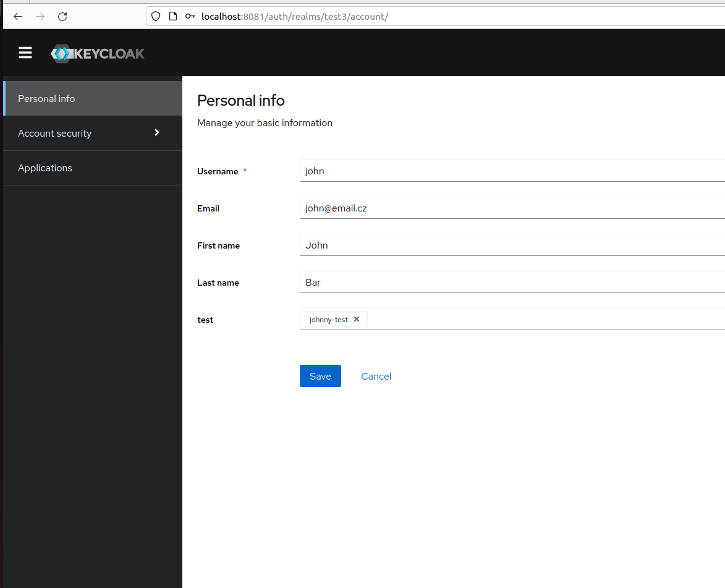Select Personal info in the sidebar
This screenshot has height=588, width=725.
(x=46, y=98)
